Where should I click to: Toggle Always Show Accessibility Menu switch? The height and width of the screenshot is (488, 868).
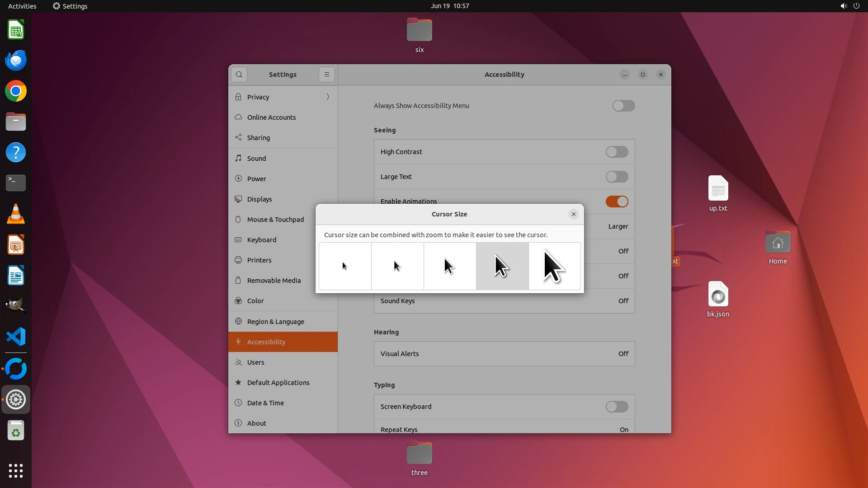(x=623, y=106)
